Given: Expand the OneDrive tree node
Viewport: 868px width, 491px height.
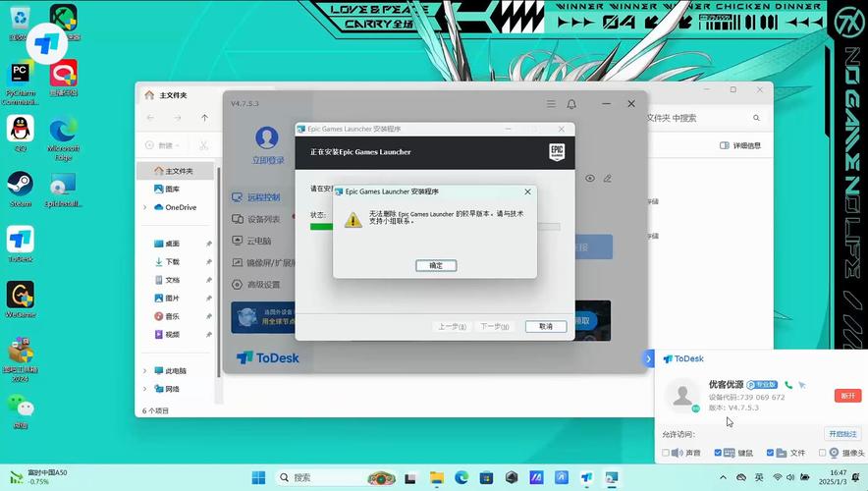Looking at the screenshot, I should tap(145, 207).
